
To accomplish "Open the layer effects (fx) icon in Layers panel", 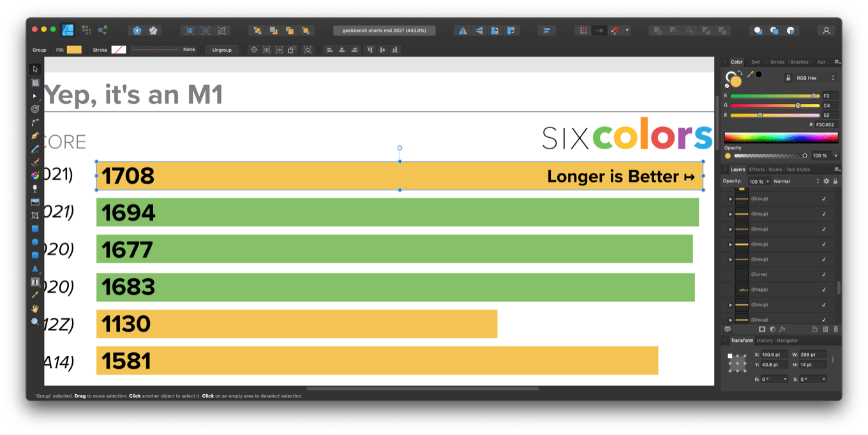I will point(782,328).
